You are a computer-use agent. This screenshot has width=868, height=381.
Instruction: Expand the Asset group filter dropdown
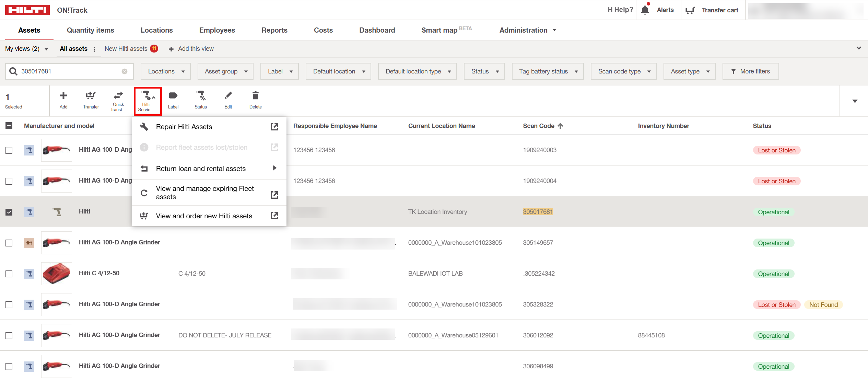pos(225,71)
